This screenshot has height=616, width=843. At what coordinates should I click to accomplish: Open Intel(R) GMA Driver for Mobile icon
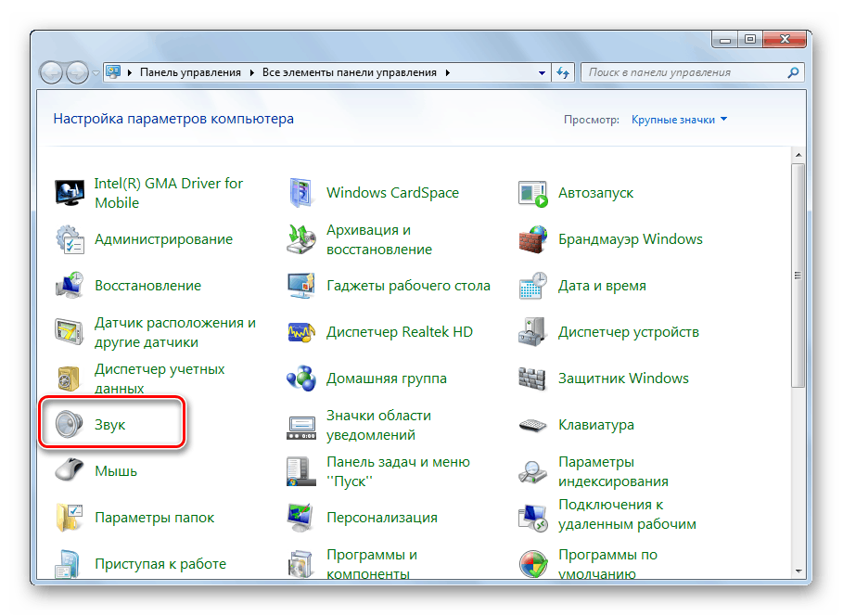pos(70,193)
